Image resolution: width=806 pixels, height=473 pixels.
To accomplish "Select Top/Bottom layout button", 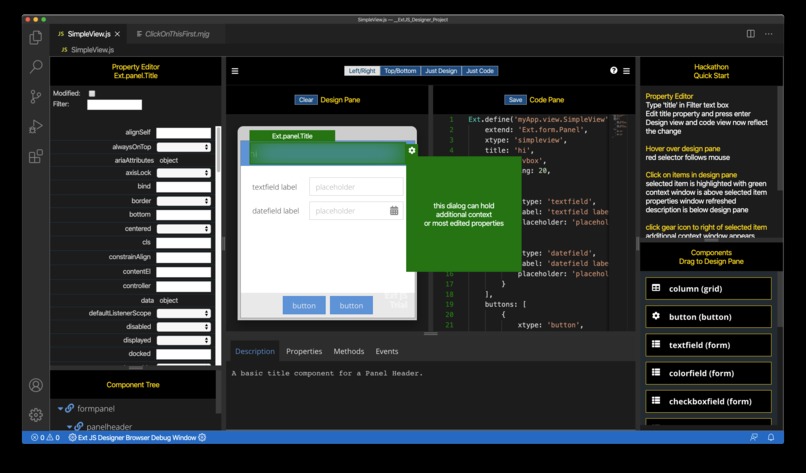I will click(400, 71).
